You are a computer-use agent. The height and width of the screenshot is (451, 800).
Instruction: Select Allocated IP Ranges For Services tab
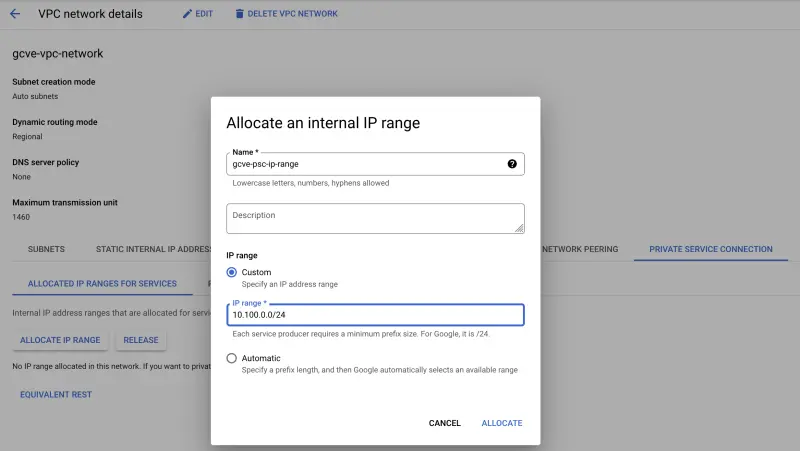point(102,284)
